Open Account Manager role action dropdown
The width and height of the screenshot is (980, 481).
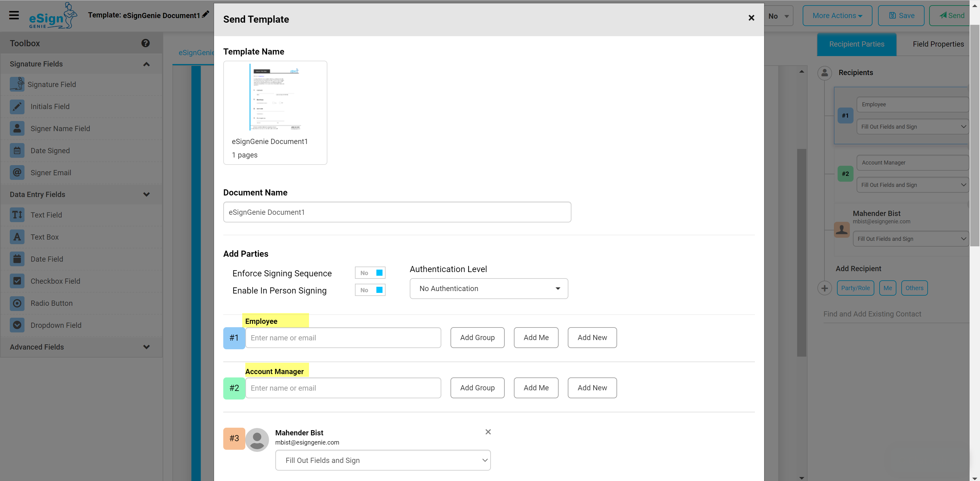point(912,185)
